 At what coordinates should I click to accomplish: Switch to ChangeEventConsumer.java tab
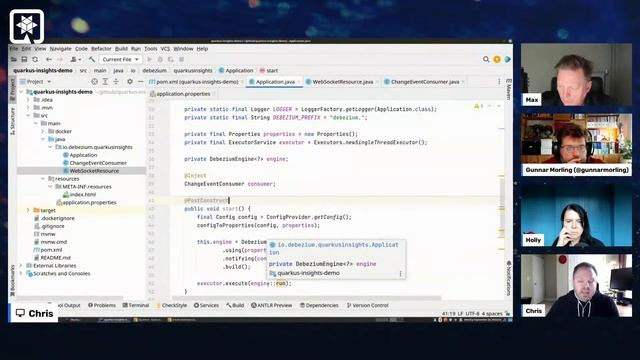pyautogui.click(x=424, y=82)
